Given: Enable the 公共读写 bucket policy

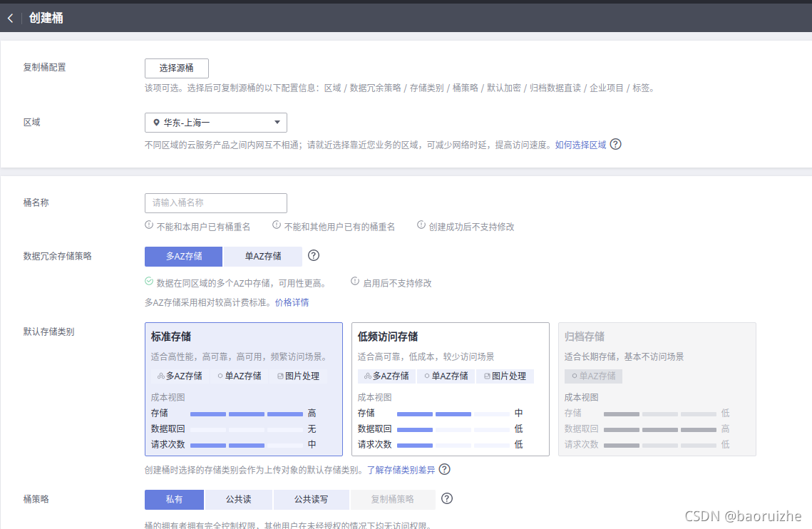Looking at the screenshot, I should pyautogui.click(x=311, y=499).
